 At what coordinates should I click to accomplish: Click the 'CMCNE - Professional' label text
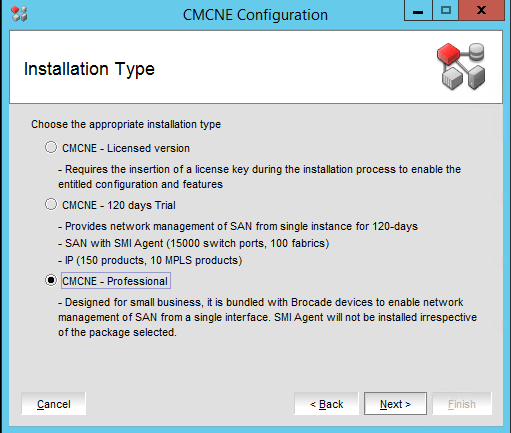pyautogui.click(x=115, y=281)
